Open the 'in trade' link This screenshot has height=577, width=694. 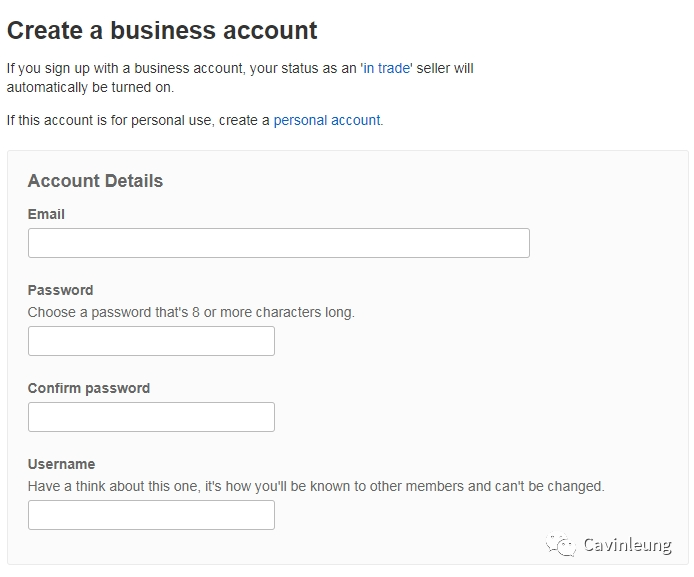pos(386,69)
